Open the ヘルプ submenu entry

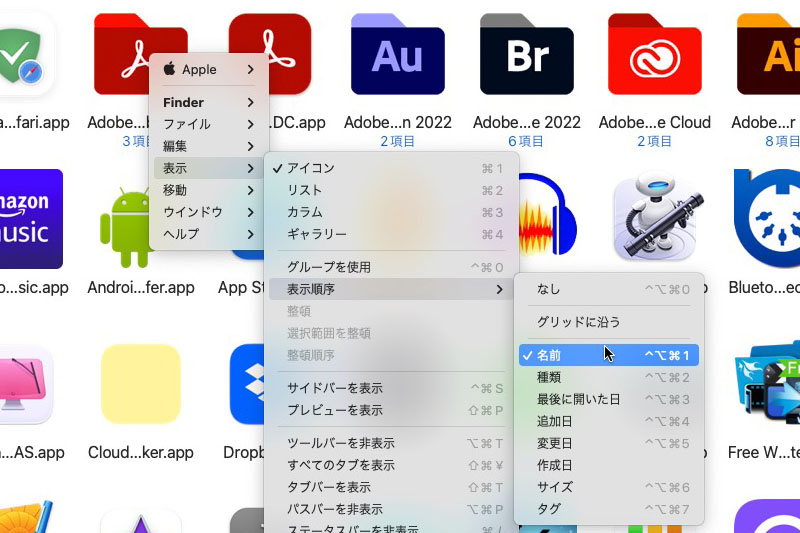click(x=209, y=234)
